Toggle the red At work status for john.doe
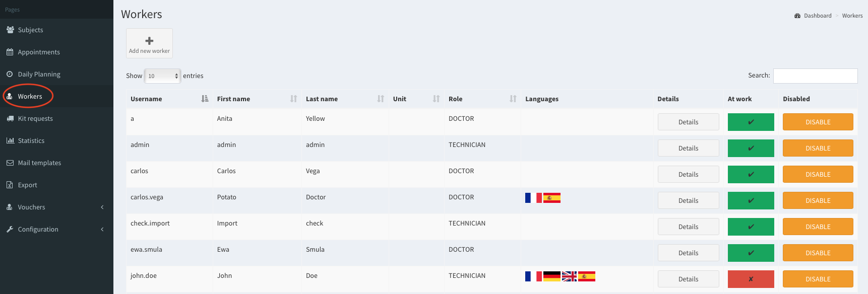868x294 pixels. coord(751,279)
